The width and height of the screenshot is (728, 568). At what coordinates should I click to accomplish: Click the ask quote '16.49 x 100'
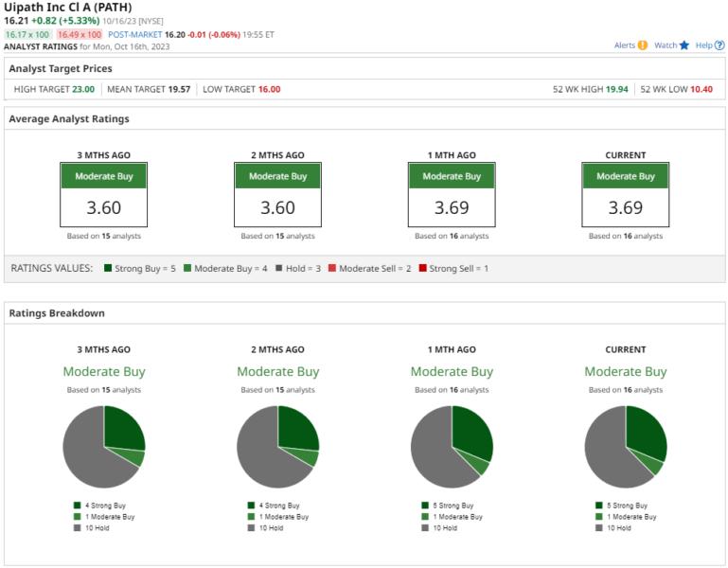tap(80, 34)
